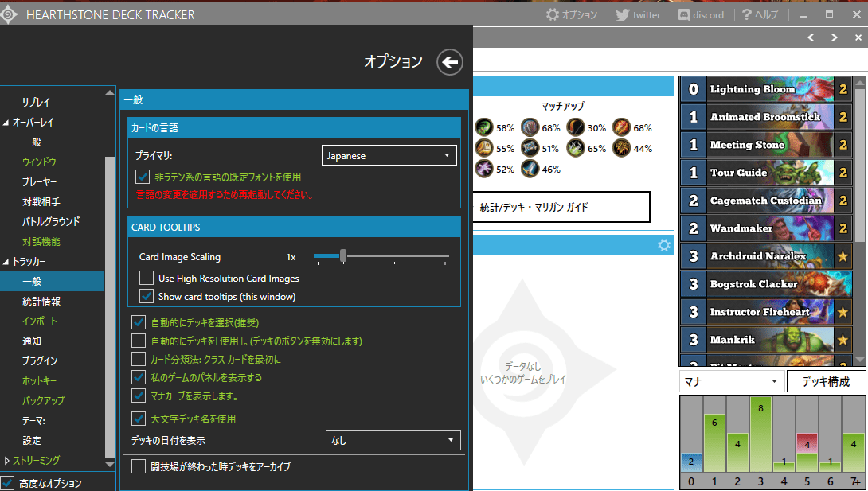Open the マナ dropdown
This screenshot has height=491, width=868.
coord(731,381)
